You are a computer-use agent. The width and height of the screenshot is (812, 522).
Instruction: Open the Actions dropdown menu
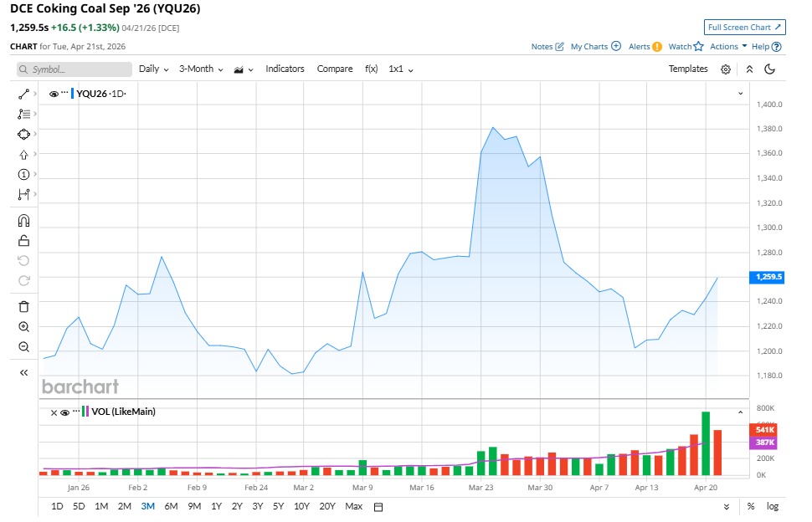point(725,46)
